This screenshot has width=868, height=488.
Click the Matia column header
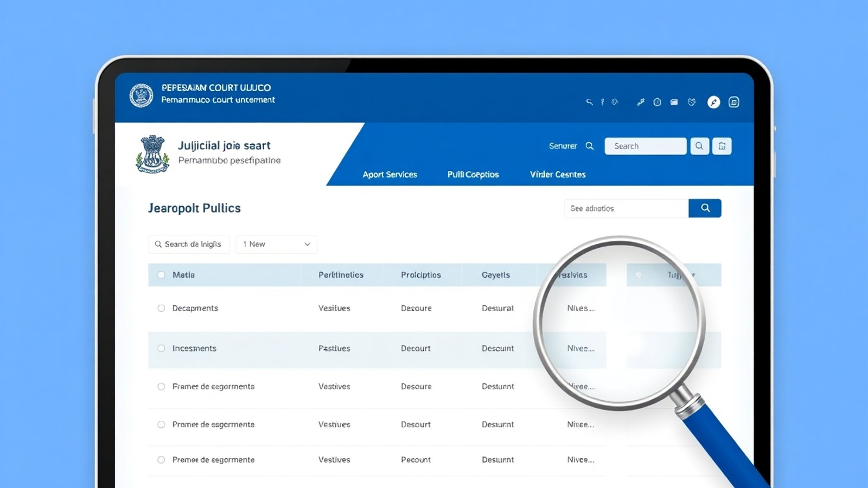pyautogui.click(x=183, y=275)
